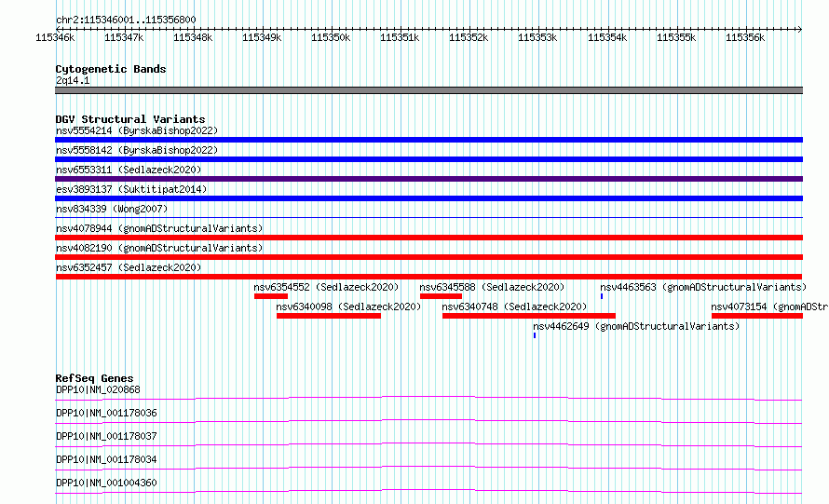Viewport: 829px width, 504px height.
Task: Click the 115346k ruler tick label
Action: (x=55, y=37)
